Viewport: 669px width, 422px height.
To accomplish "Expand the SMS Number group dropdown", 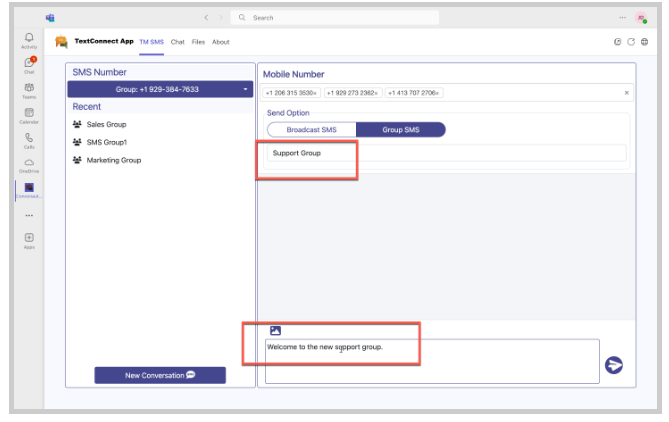I will (245, 89).
